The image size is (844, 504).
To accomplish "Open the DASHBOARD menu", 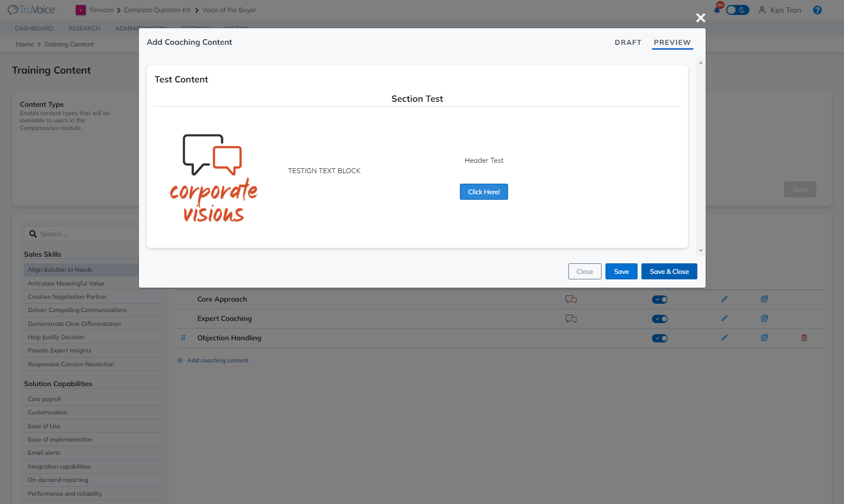I will [34, 28].
